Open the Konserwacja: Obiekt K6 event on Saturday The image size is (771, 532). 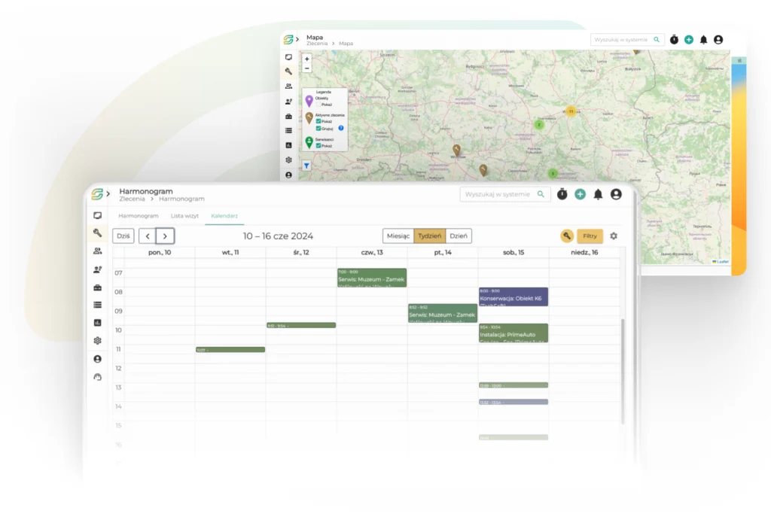(513, 296)
